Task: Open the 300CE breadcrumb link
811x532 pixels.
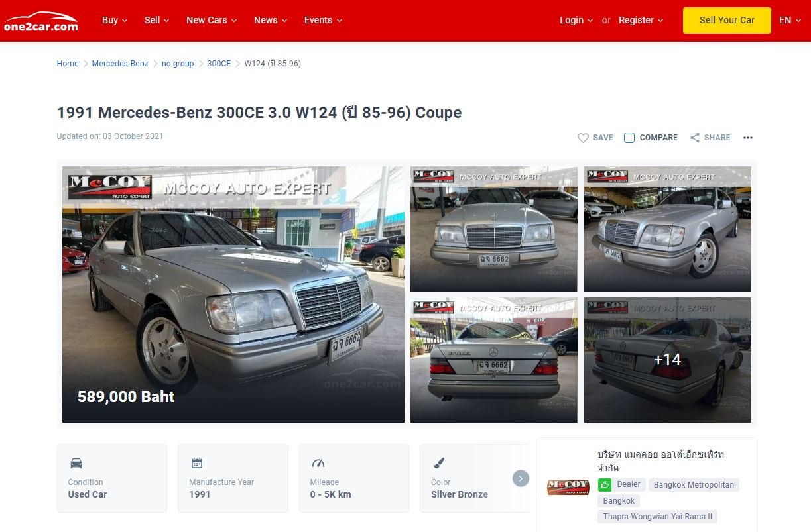Action: click(x=219, y=64)
